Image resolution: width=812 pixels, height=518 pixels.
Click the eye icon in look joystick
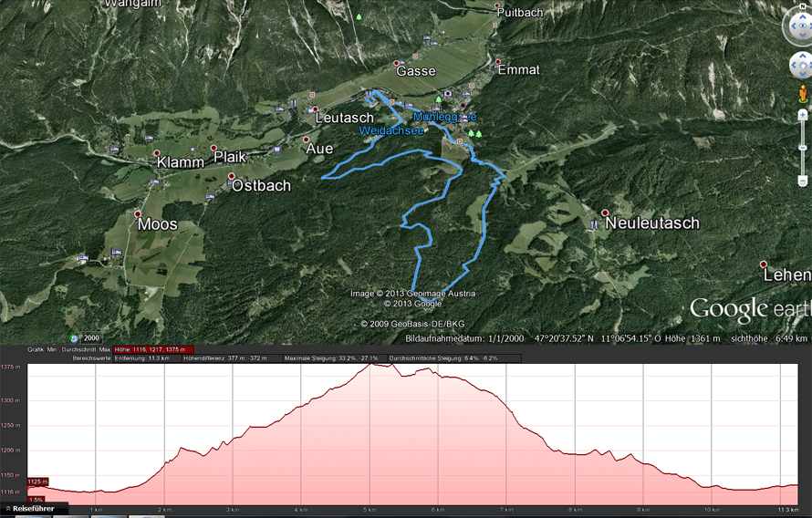[803, 26]
